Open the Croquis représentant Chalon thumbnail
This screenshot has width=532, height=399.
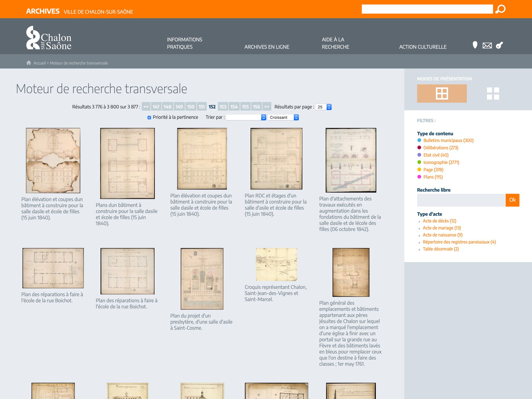point(276,264)
